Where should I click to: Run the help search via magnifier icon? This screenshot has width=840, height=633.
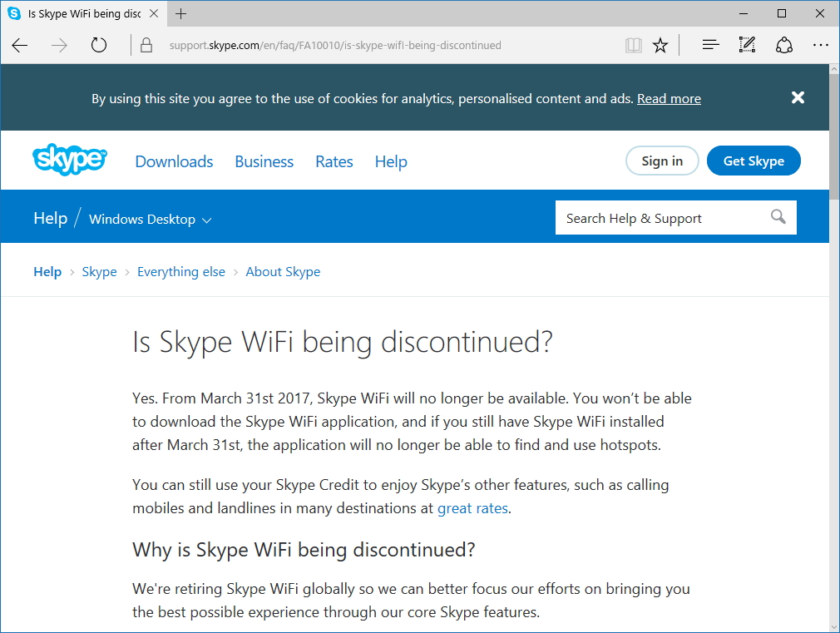[x=778, y=217]
